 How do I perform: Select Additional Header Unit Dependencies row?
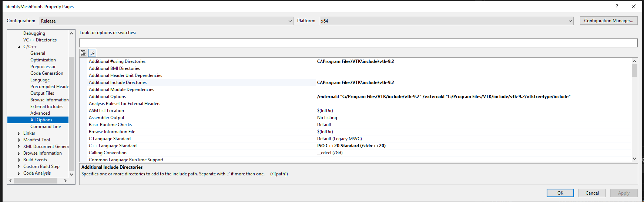(x=355, y=75)
